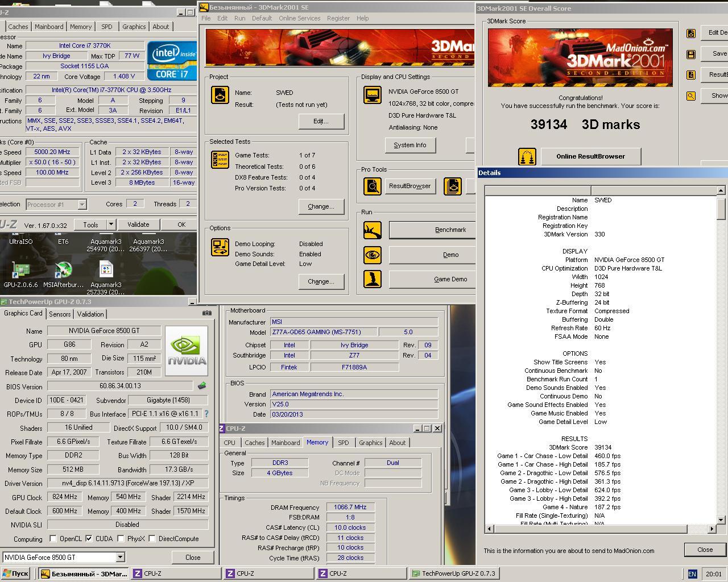Switch to the Validation tab in GPU-Z
The width and height of the screenshot is (728, 582).
coord(90,314)
